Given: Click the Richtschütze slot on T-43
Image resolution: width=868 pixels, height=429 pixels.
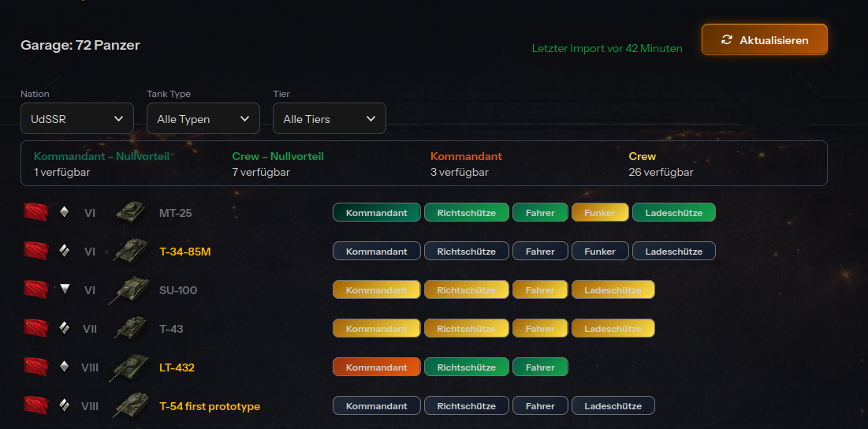Looking at the screenshot, I should [x=466, y=329].
